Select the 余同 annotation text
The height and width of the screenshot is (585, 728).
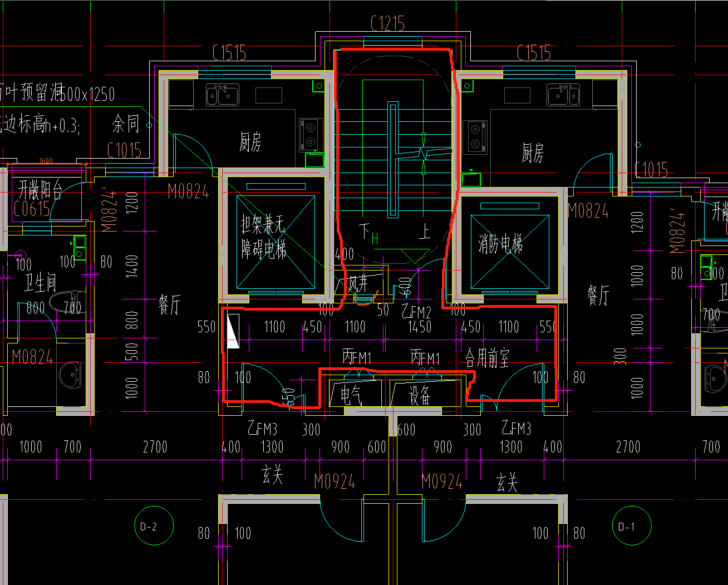click(126, 124)
